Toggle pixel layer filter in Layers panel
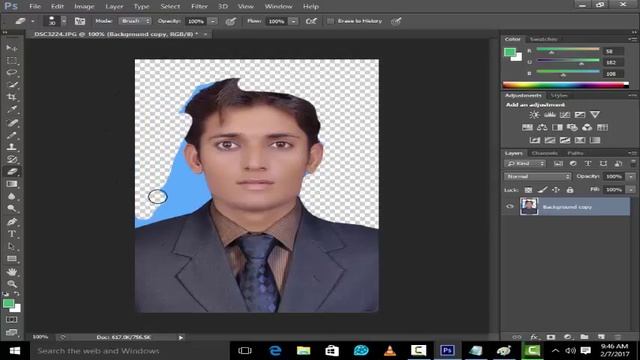 (558, 164)
